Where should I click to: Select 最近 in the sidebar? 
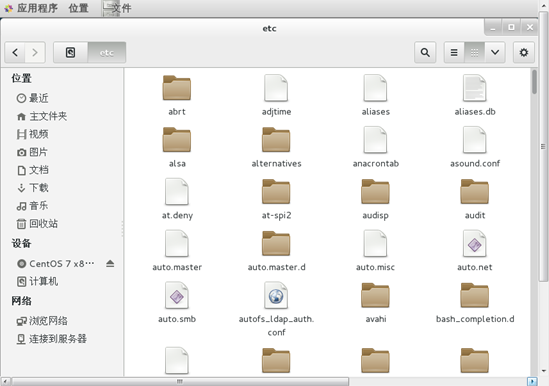coord(33,98)
